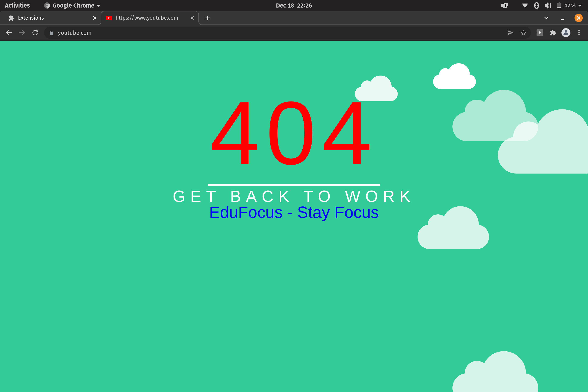Select the https://www.youtube.com tab
Screen dimensions: 588x392
(x=147, y=18)
